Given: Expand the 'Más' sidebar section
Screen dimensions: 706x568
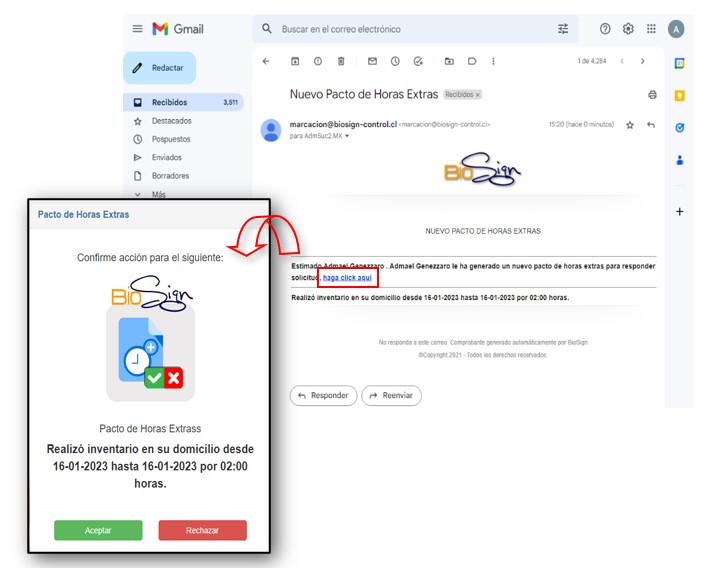Looking at the screenshot, I should tap(159, 194).
